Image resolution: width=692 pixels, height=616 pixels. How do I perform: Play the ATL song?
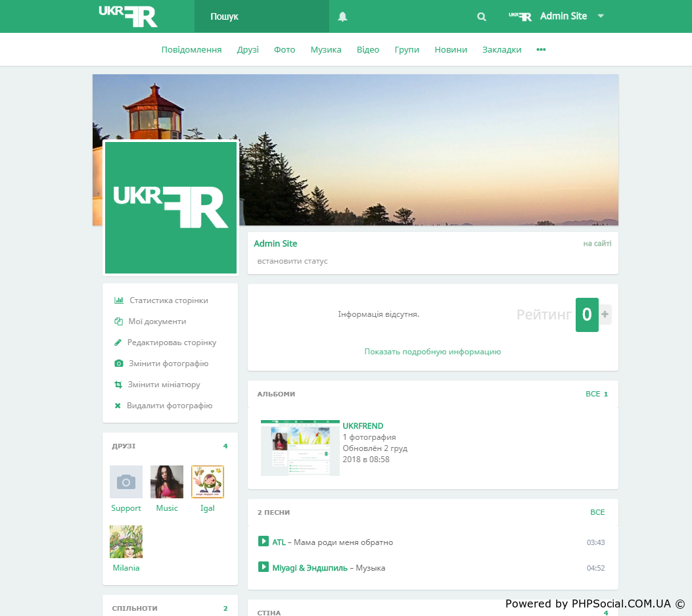click(x=264, y=542)
